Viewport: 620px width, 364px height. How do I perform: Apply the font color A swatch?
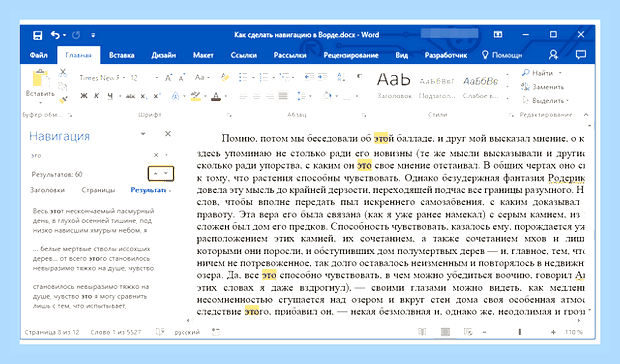(216, 96)
